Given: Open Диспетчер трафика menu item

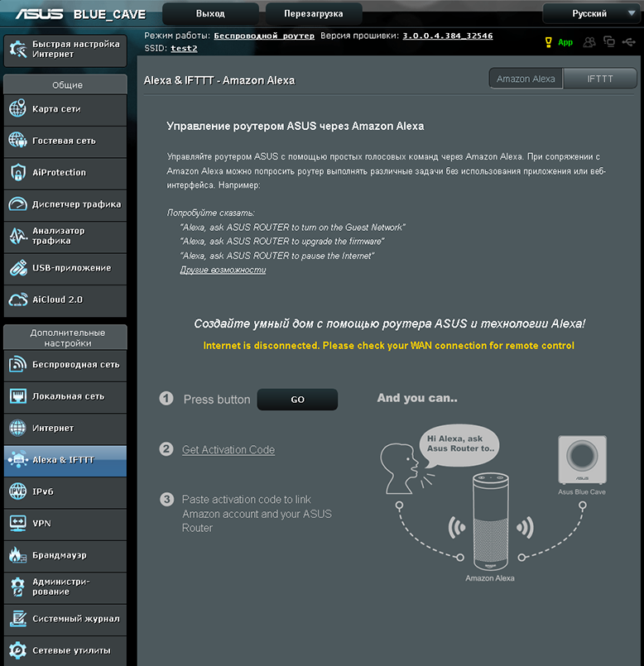Looking at the screenshot, I should tap(65, 204).
